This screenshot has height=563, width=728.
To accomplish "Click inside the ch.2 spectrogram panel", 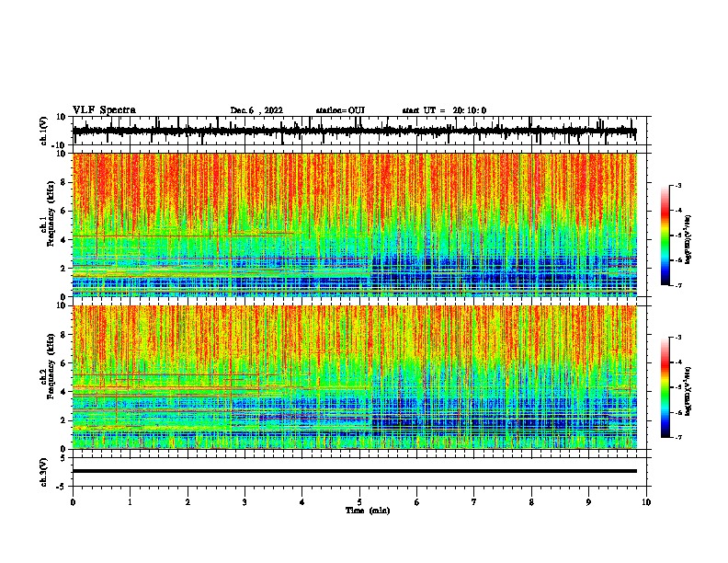I will (354, 377).
